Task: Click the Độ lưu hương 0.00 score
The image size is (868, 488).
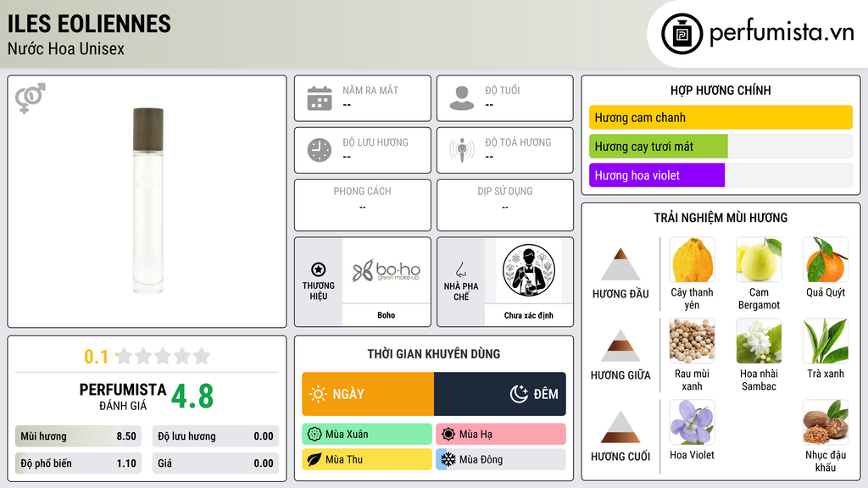Action: [215, 436]
